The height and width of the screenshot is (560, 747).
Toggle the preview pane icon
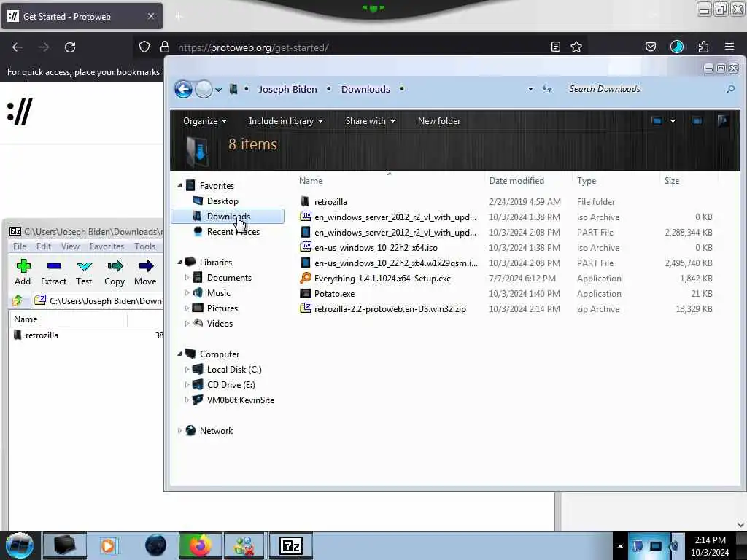coord(697,121)
